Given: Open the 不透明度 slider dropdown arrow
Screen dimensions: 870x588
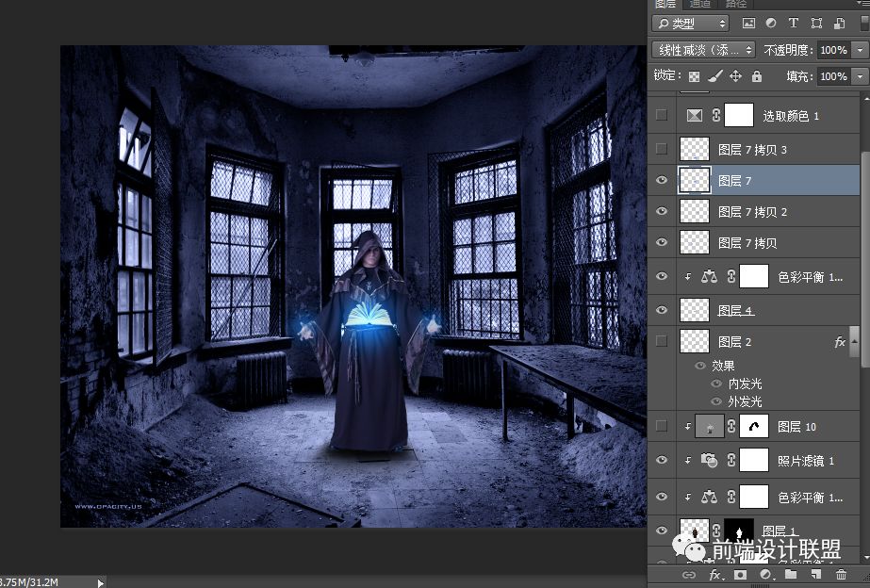Looking at the screenshot, I should tap(860, 50).
